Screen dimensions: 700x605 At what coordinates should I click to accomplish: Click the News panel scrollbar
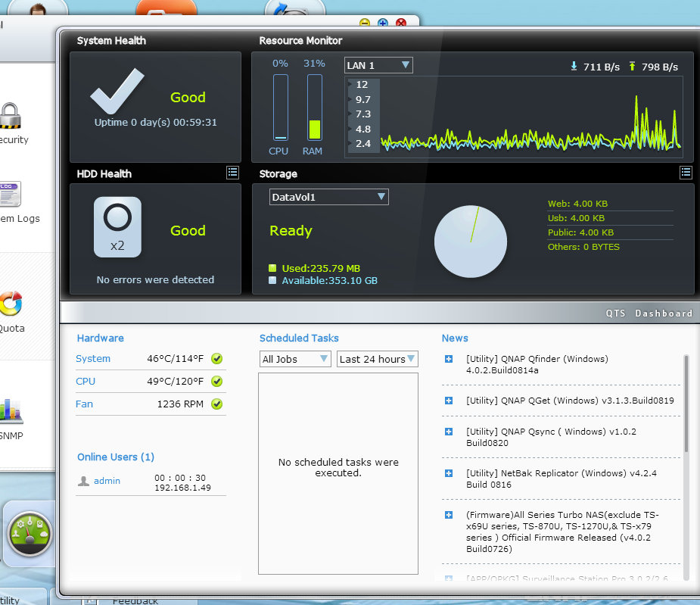tap(686, 403)
